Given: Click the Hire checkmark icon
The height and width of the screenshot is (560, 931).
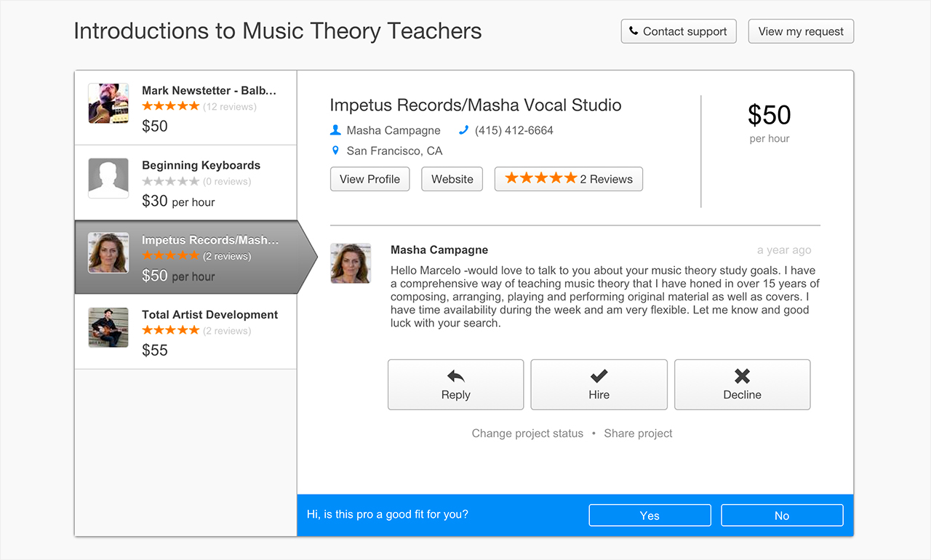Looking at the screenshot, I should [x=599, y=376].
